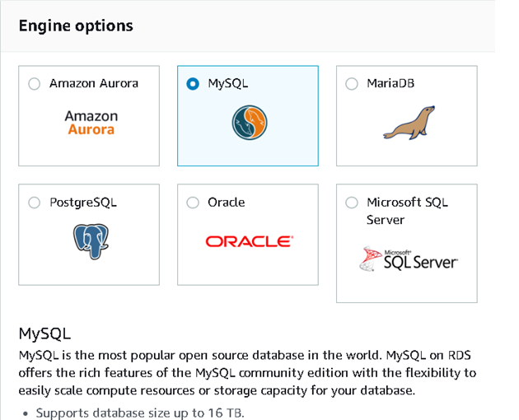Click the PostgreSQL elephant logo

coord(91,242)
